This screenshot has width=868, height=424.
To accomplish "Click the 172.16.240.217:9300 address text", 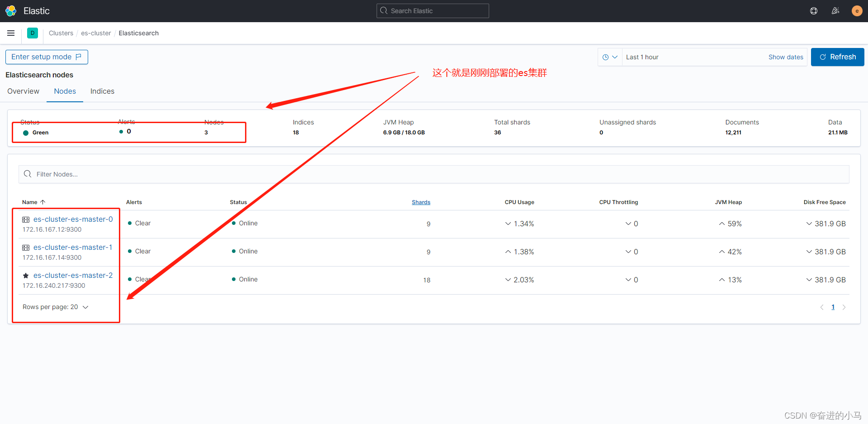I will 54,286.
